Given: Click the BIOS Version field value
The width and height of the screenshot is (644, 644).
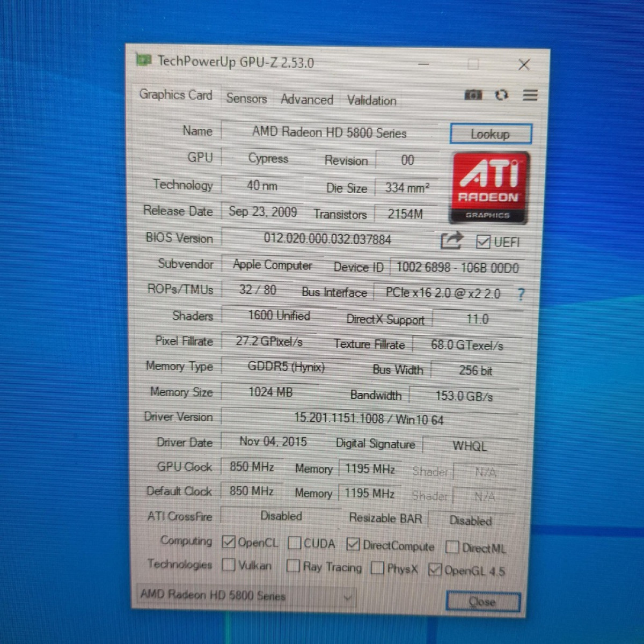Looking at the screenshot, I should point(327,239).
